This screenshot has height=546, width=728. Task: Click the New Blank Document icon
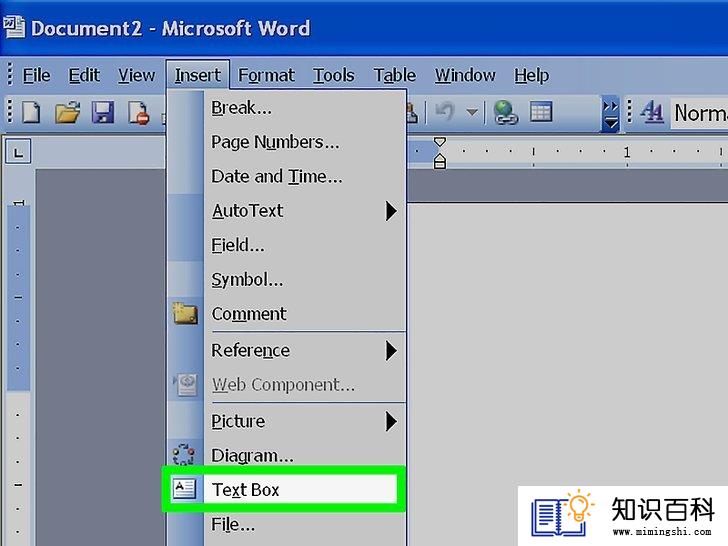[x=32, y=112]
